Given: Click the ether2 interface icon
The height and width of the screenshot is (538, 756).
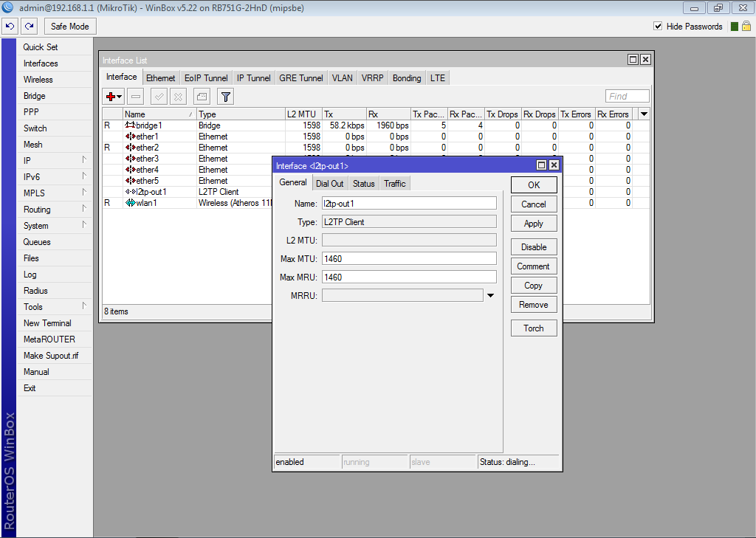Looking at the screenshot, I should (x=130, y=148).
